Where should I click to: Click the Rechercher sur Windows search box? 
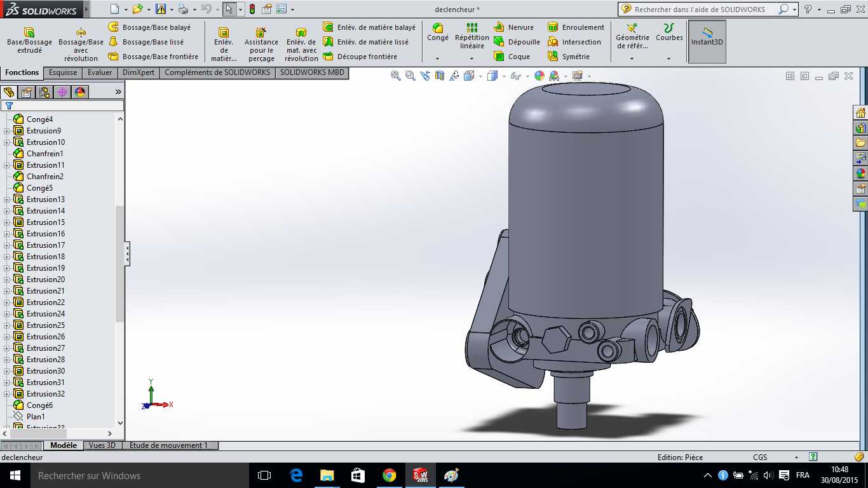[139, 475]
